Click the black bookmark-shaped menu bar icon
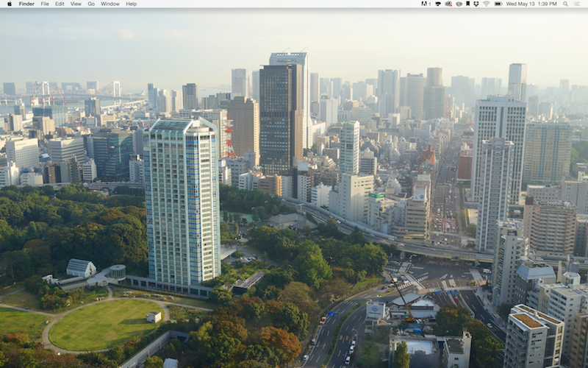This screenshot has width=588, height=368. tap(467, 4)
